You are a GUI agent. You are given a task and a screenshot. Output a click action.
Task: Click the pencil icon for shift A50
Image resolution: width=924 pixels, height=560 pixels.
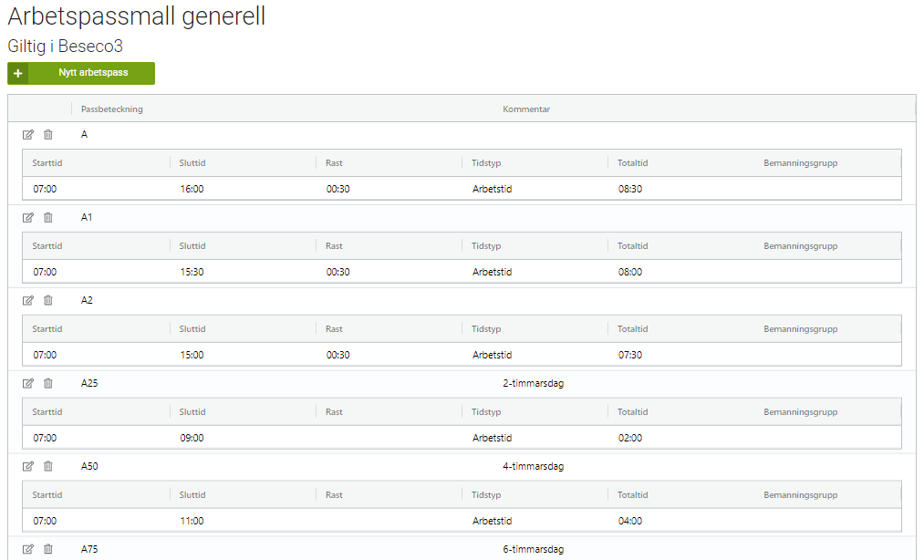28,467
